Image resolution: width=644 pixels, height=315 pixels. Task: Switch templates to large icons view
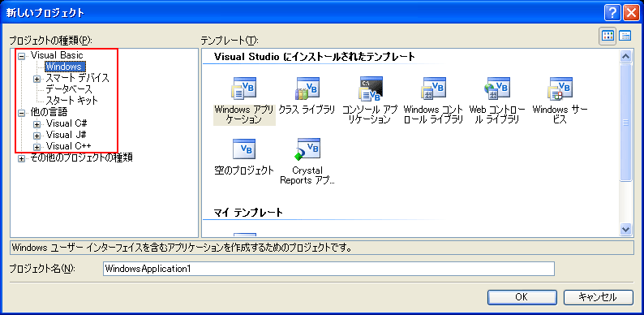click(x=608, y=36)
